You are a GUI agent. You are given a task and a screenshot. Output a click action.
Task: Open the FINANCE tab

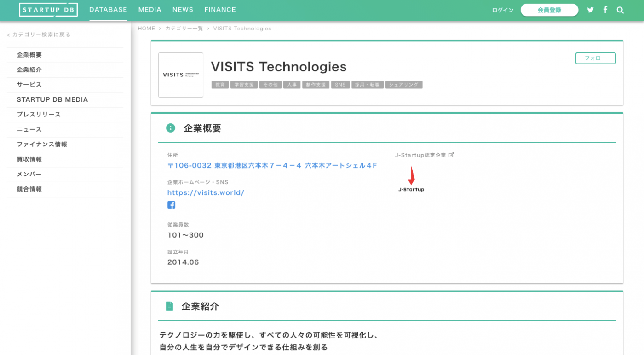point(220,10)
